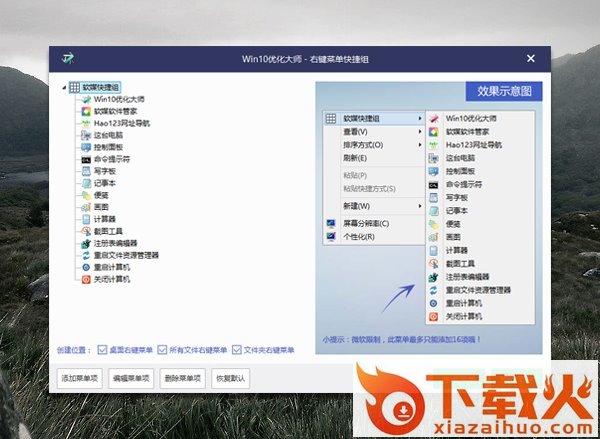The image size is (600, 439).
Task: Choose 个性化(R) in the preview context menu
Action: pos(358,237)
